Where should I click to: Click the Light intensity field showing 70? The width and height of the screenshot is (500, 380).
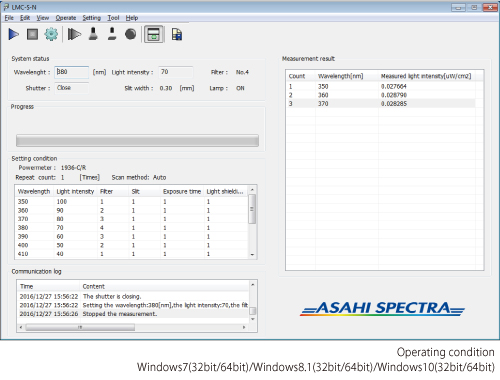coord(176,72)
